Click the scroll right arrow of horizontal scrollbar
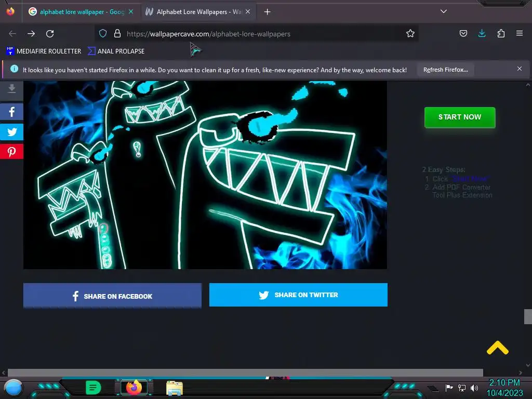This screenshot has height=399, width=532. (x=521, y=373)
